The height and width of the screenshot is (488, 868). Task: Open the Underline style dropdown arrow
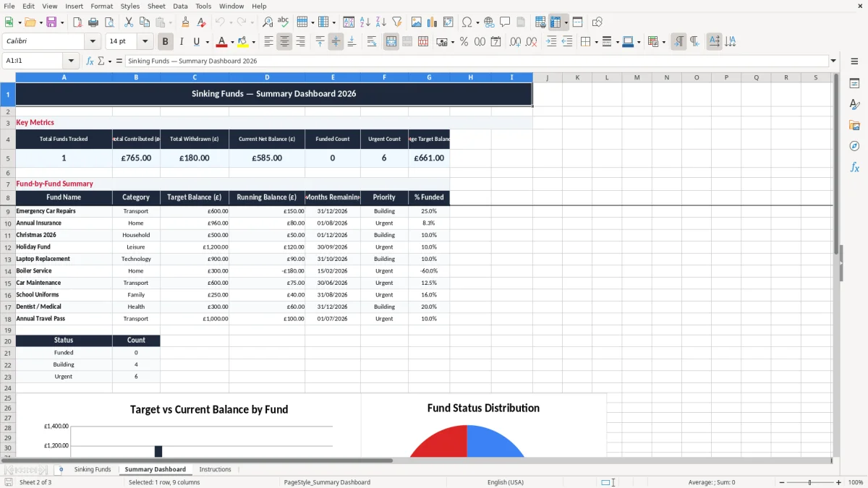207,42
